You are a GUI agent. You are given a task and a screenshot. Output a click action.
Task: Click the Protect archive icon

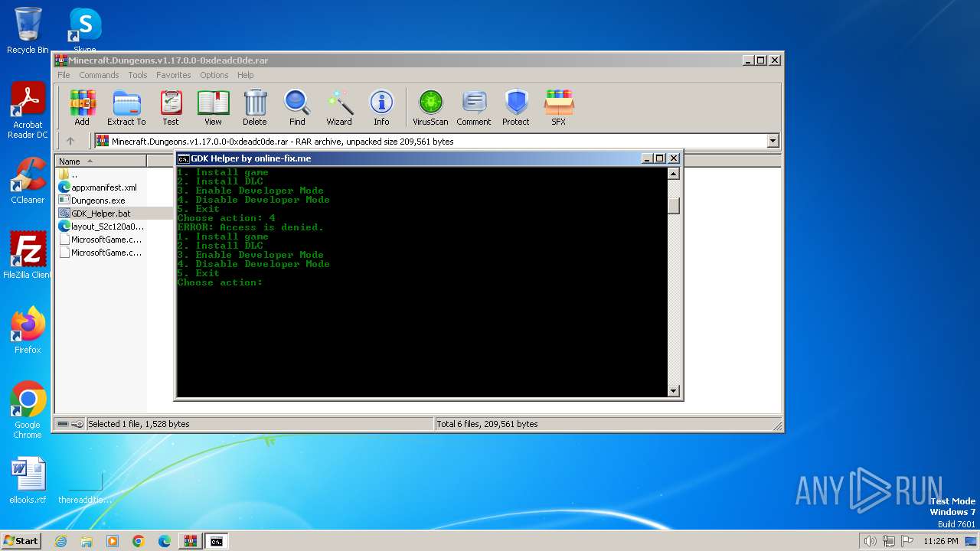coord(516,107)
